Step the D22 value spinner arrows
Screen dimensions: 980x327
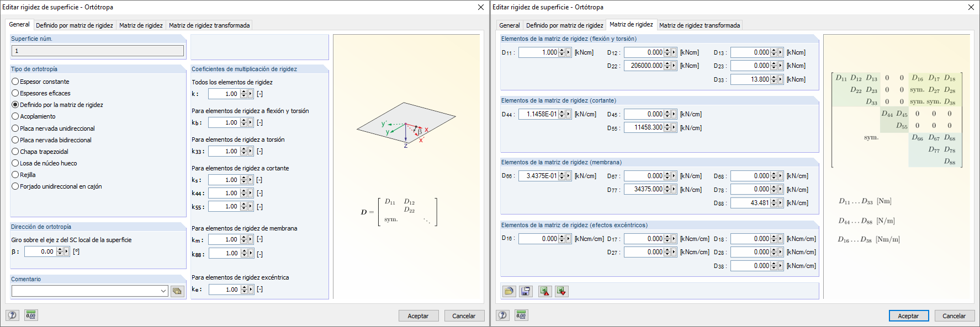point(667,66)
